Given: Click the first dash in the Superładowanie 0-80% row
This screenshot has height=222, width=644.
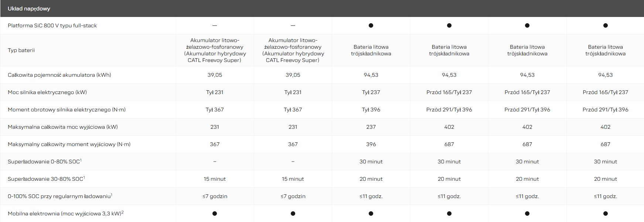Looking at the screenshot, I should point(215,162).
